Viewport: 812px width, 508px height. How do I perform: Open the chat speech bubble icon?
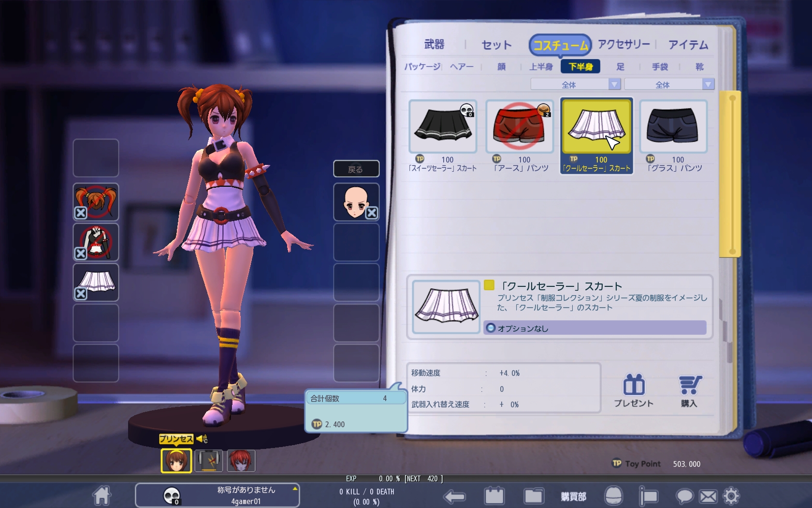(x=684, y=496)
